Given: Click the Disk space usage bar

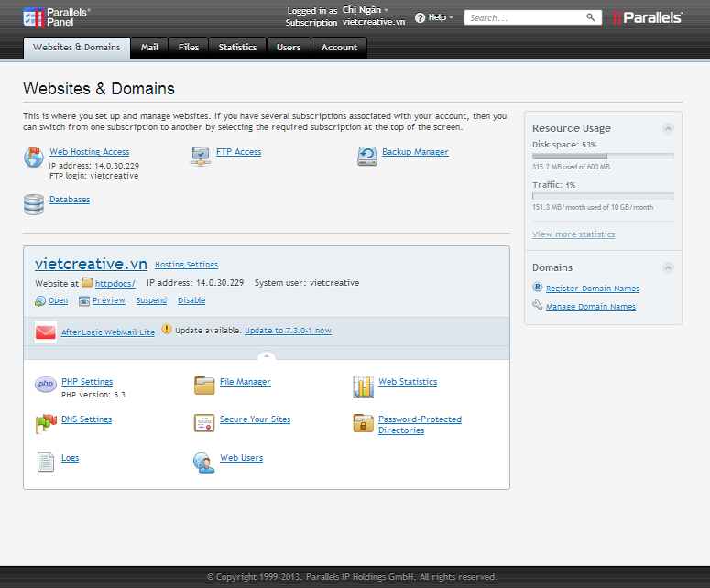Looking at the screenshot, I should tap(603, 157).
